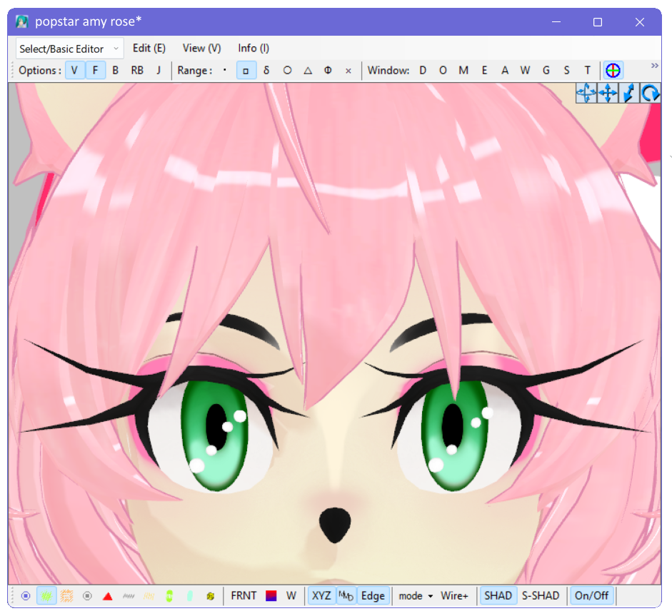Click the circular arrow rotate view icon
This screenshot has height=616, width=672.
pos(650,93)
